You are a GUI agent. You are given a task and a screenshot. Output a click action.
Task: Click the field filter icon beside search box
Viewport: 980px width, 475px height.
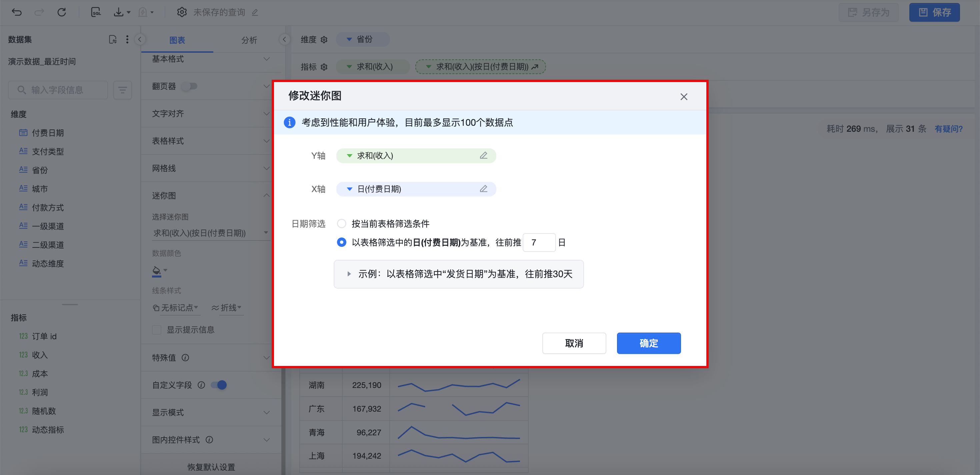pyautogui.click(x=123, y=90)
